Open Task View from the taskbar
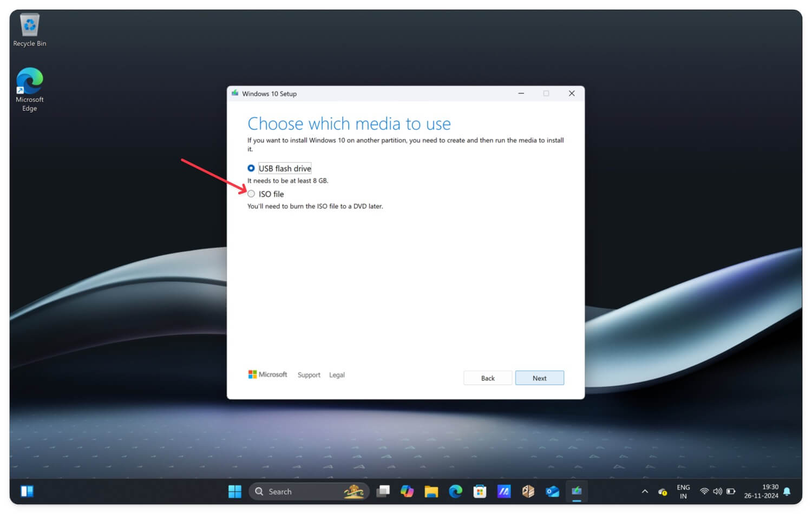This screenshot has height=514, width=812. [383, 491]
